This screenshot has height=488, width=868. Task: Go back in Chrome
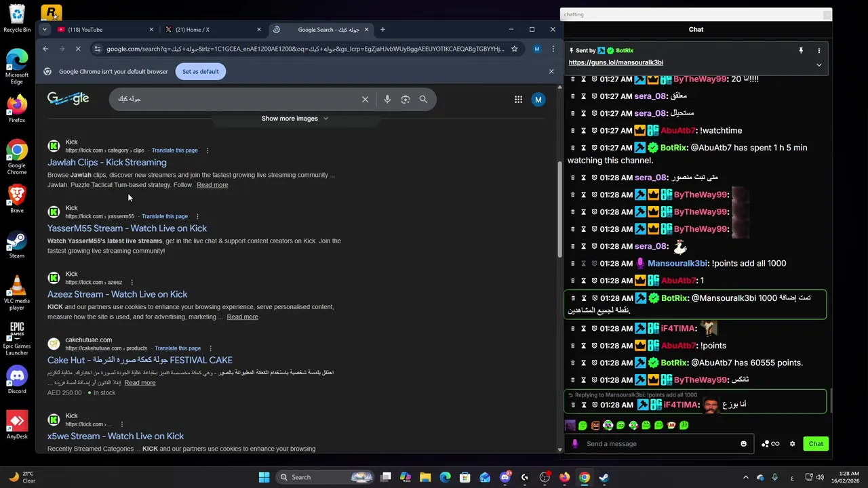(45, 49)
